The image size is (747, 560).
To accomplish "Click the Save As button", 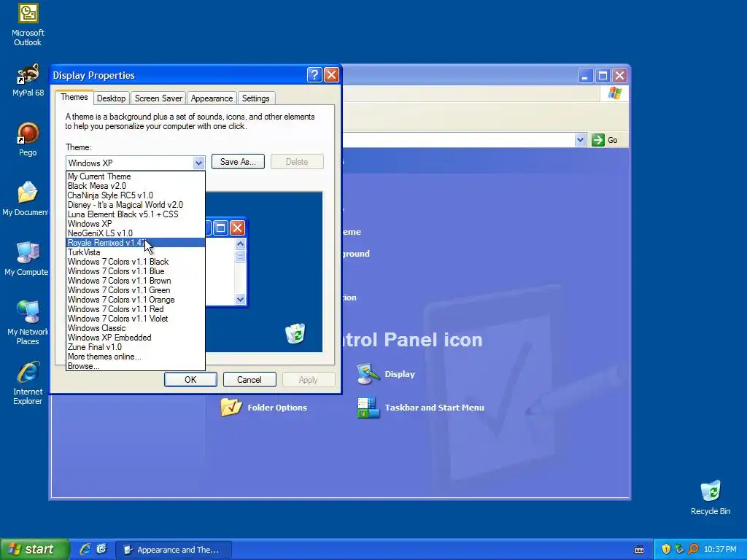I will (x=238, y=162).
